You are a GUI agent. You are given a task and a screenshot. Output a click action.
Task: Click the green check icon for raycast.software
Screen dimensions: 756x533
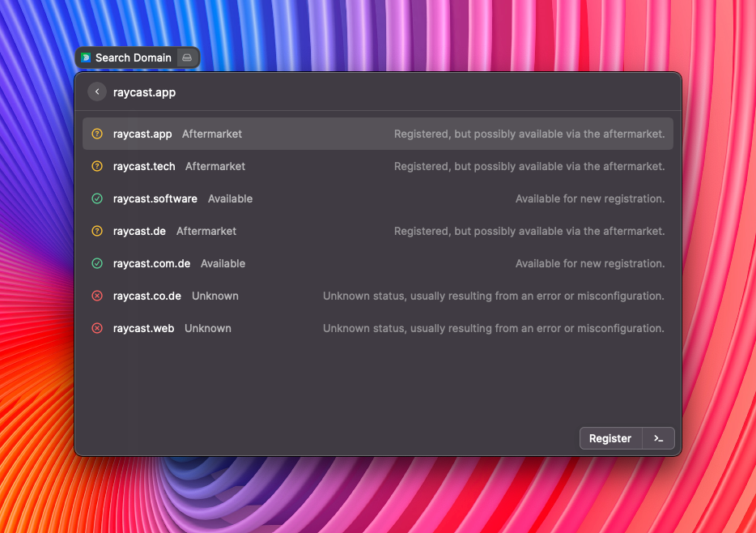97,198
